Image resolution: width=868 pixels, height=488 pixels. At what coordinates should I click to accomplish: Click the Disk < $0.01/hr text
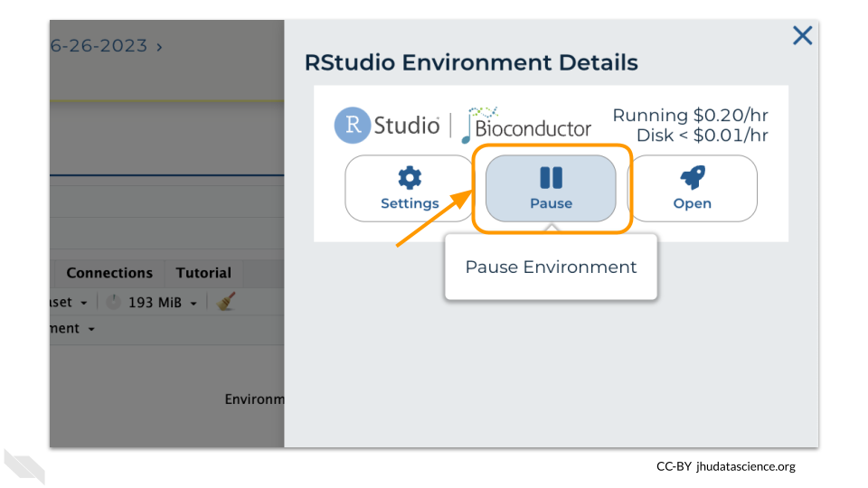tap(702, 136)
